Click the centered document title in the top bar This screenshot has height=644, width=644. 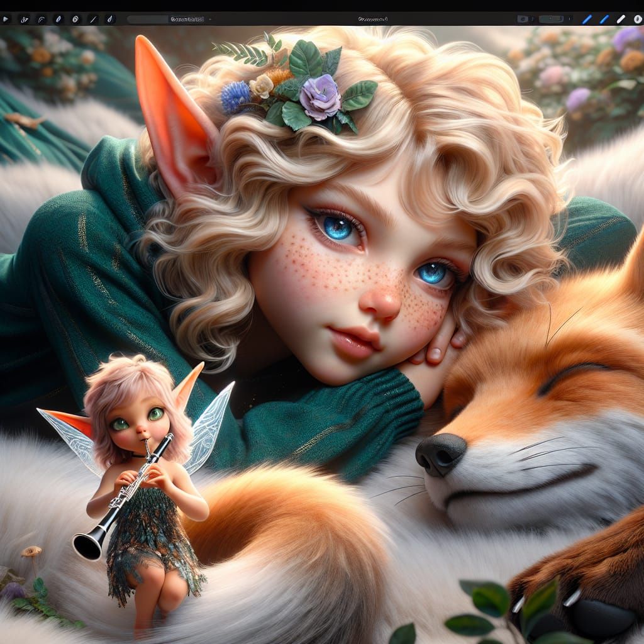372,19
